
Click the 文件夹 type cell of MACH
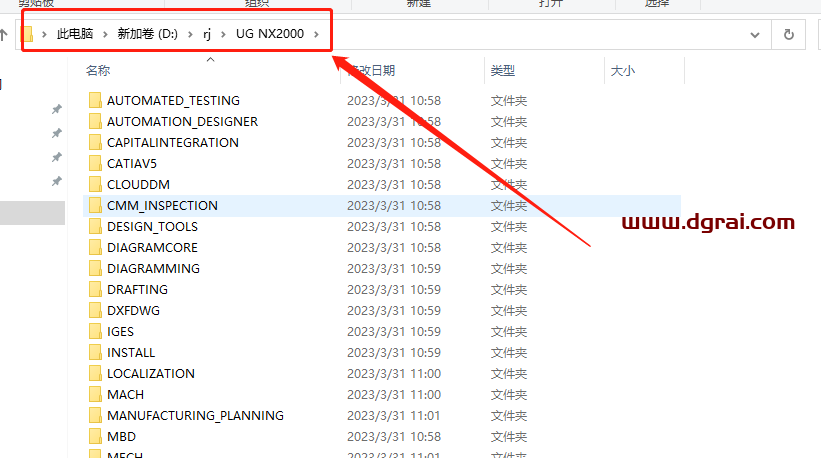[508, 394]
